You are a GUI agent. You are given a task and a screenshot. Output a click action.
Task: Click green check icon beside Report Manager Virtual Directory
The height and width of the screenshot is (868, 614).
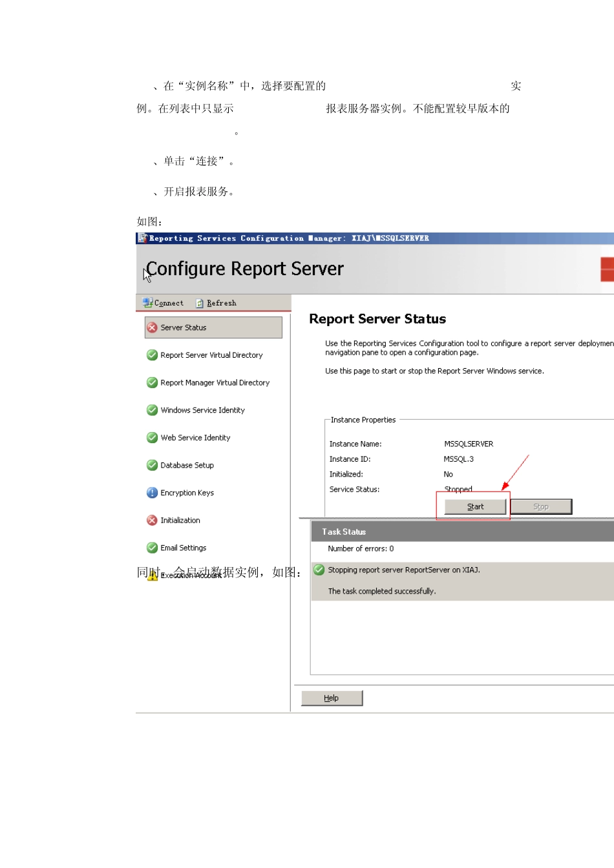152,382
